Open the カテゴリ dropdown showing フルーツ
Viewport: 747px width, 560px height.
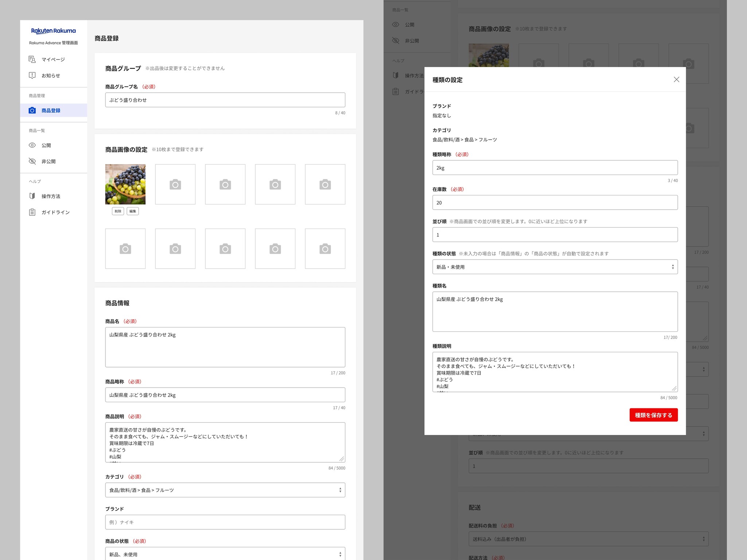pyautogui.click(x=225, y=490)
